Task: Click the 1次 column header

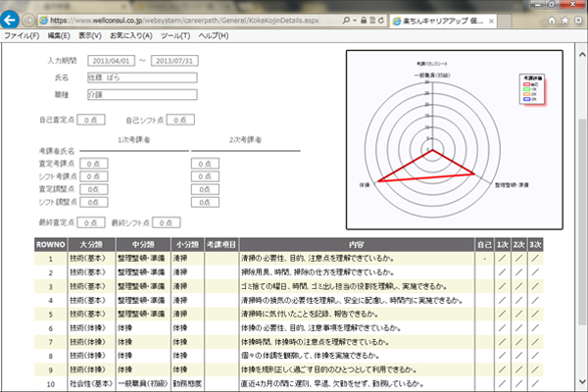Action: (x=503, y=245)
